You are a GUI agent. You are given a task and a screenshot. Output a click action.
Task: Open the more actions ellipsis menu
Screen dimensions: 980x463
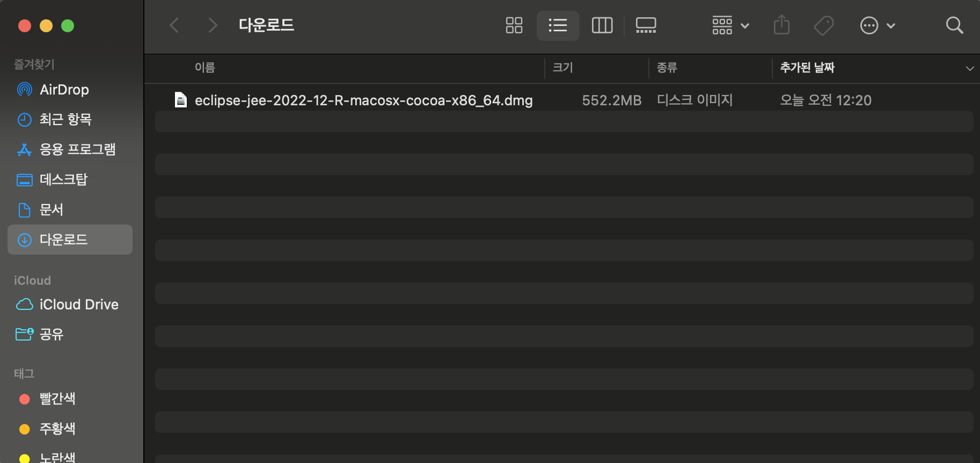tap(877, 25)
